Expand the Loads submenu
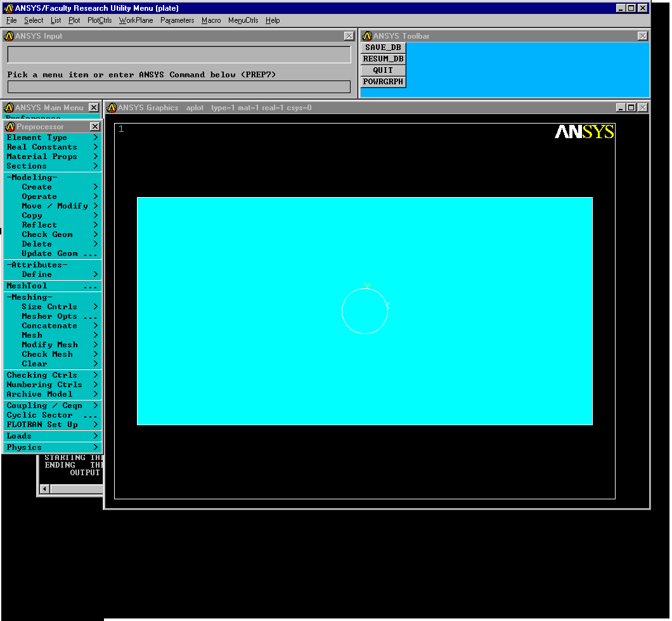Viewport: 672px width, 621px height. pos(52,436)
